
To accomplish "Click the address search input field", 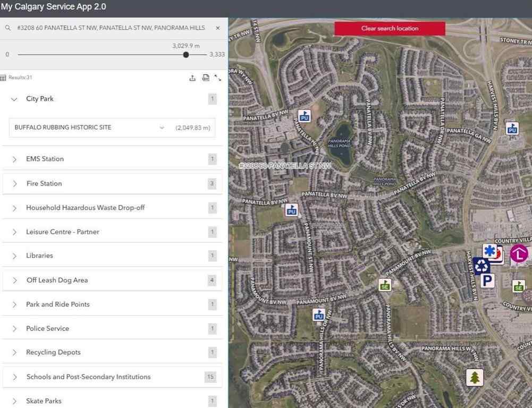I will 106,27.
